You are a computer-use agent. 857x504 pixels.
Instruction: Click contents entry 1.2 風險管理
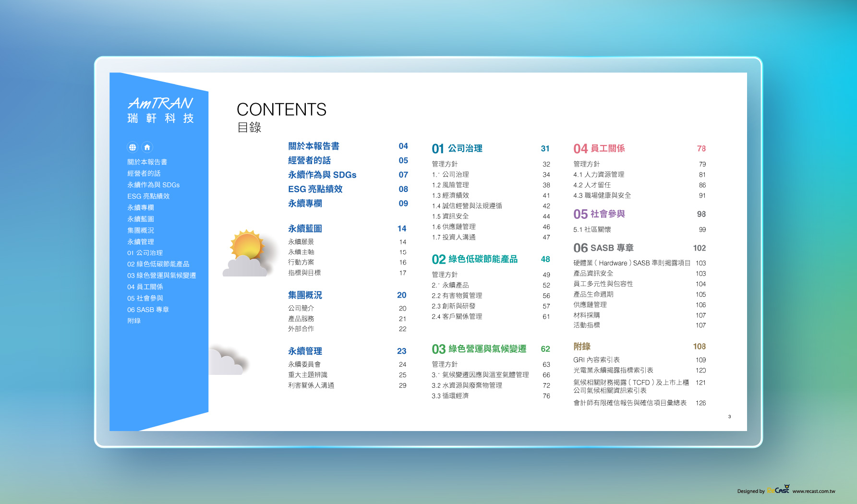click(450, 185)
